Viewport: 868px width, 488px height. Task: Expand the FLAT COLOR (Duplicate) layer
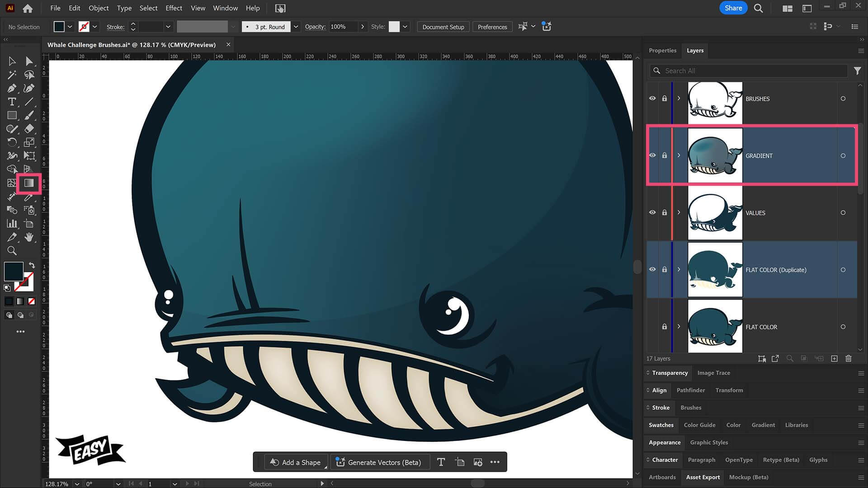tap(679, 269)
